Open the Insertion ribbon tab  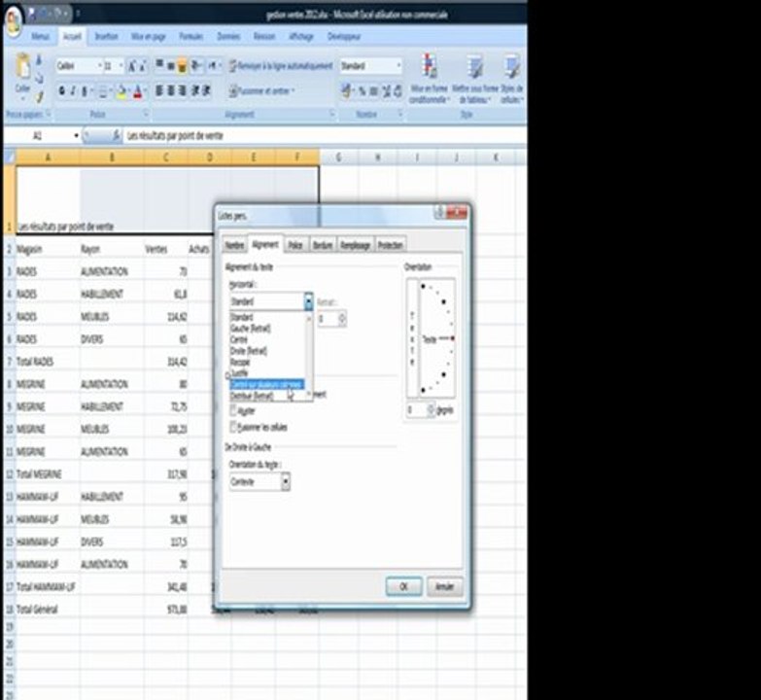click(x=106, y=36)
